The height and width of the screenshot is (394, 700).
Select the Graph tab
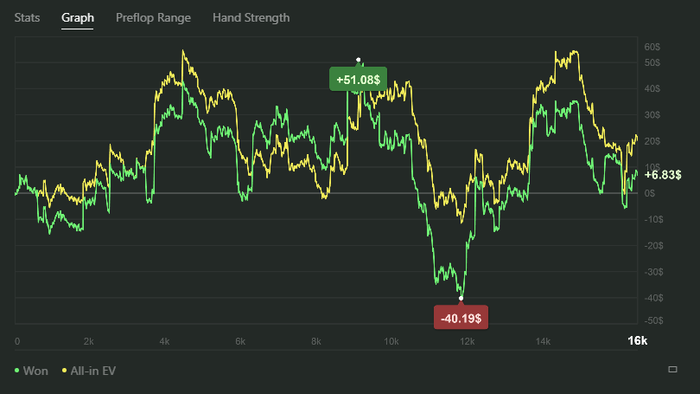click(x=78, y=18)
